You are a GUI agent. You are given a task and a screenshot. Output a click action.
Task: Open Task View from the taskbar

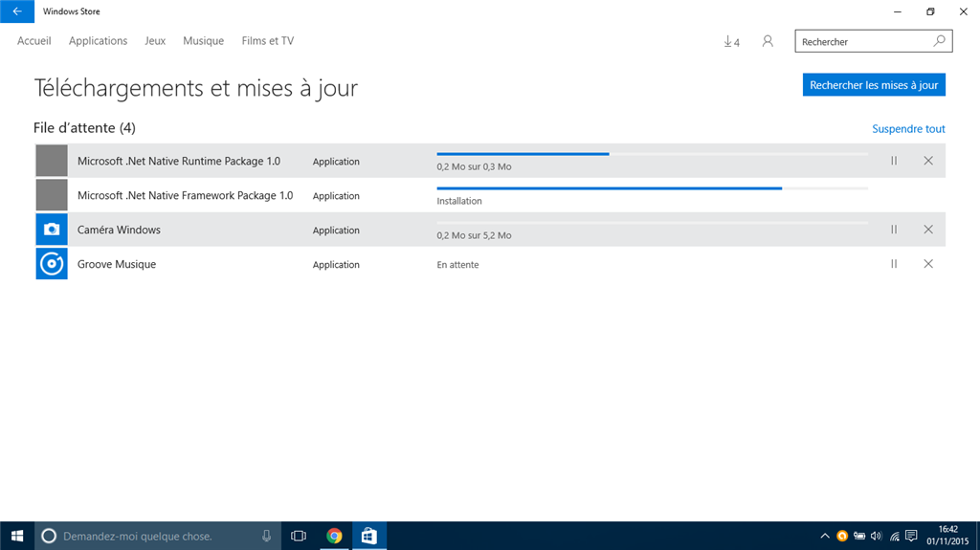tap(299, 536)
